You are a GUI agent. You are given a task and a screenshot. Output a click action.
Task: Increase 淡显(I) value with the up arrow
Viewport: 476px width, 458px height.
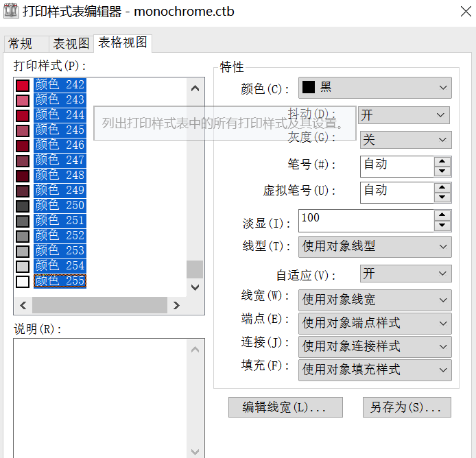442,215
